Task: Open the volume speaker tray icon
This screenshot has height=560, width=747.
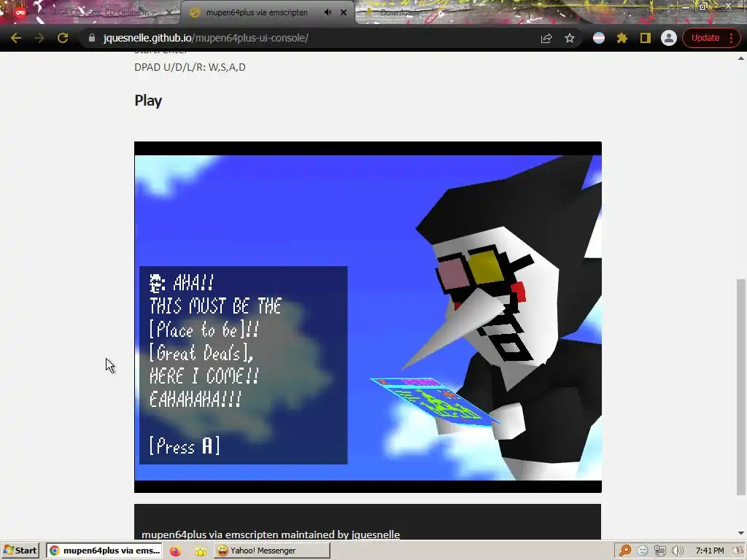Action: pos(678,551)
